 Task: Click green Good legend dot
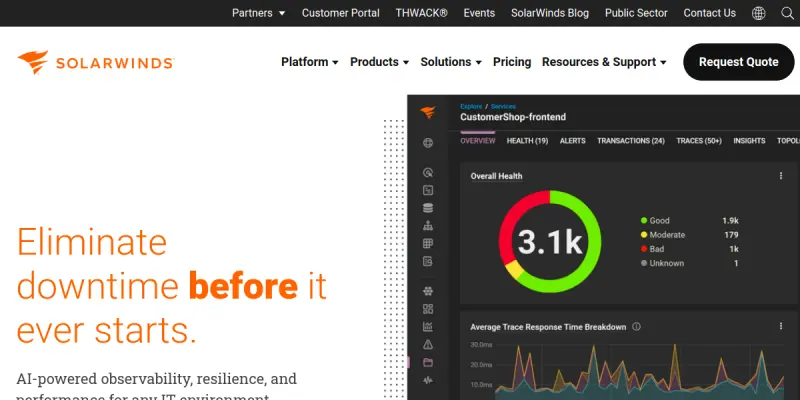pos(644,220)
